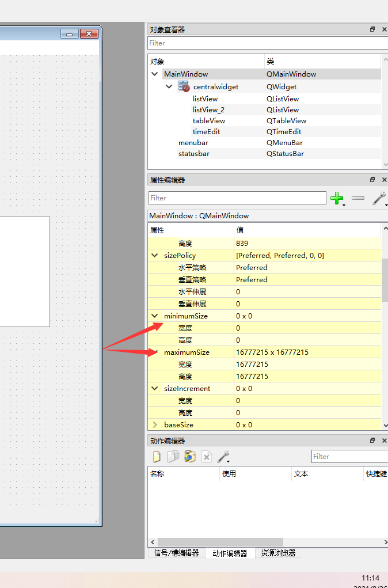This screenshot has height=588, width=388.
Task: Click the action editor horizontal scrollbar thumb
Action: (x=220, y=542)
